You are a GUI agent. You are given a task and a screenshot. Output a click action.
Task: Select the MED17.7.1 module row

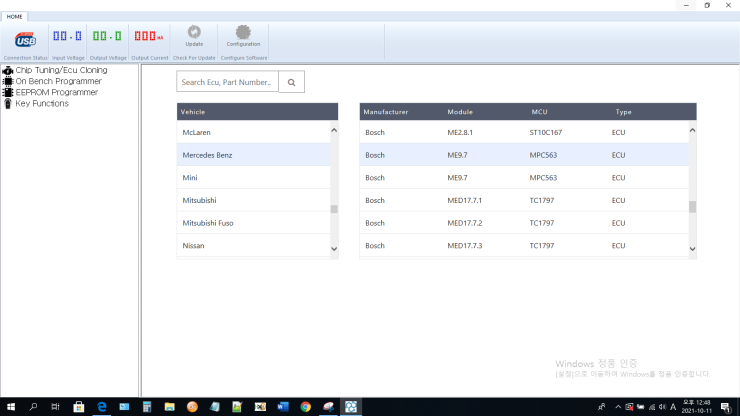[x=524, y=200]
